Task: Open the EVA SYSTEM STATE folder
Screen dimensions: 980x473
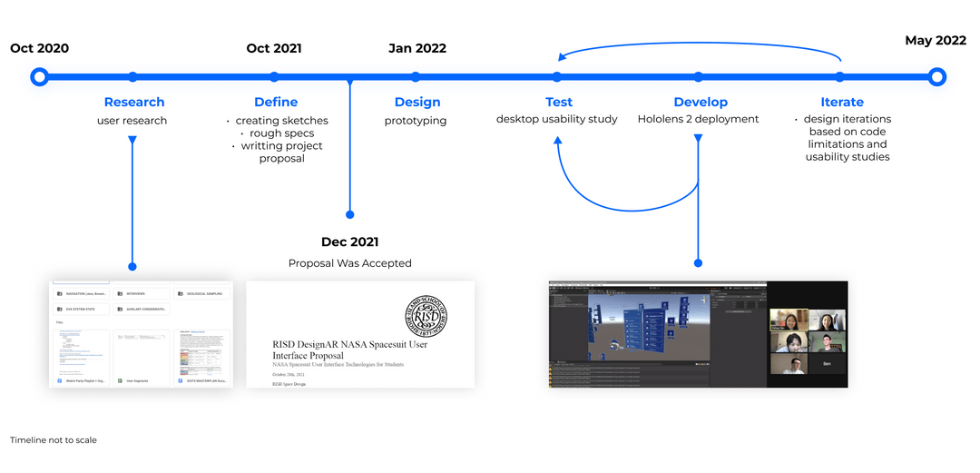Action: [x=81, y=309]
